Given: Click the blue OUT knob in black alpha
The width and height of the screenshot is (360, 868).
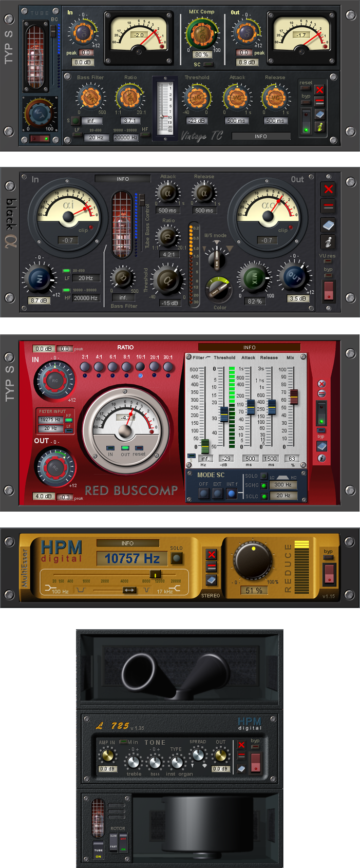Looking at the screenshot, I should click(294, 276).
